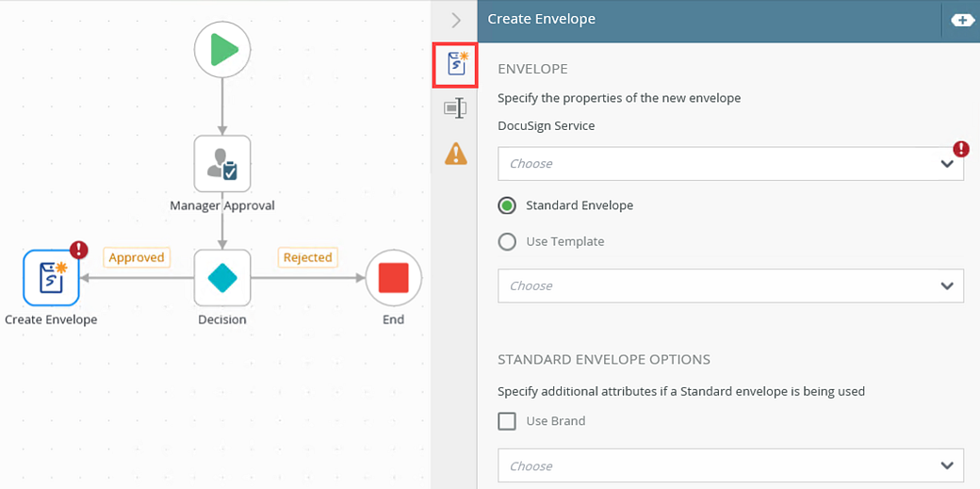980x489 pixels.
Task: Enable the Use Brand checkbox
Action: coord(507,421)
